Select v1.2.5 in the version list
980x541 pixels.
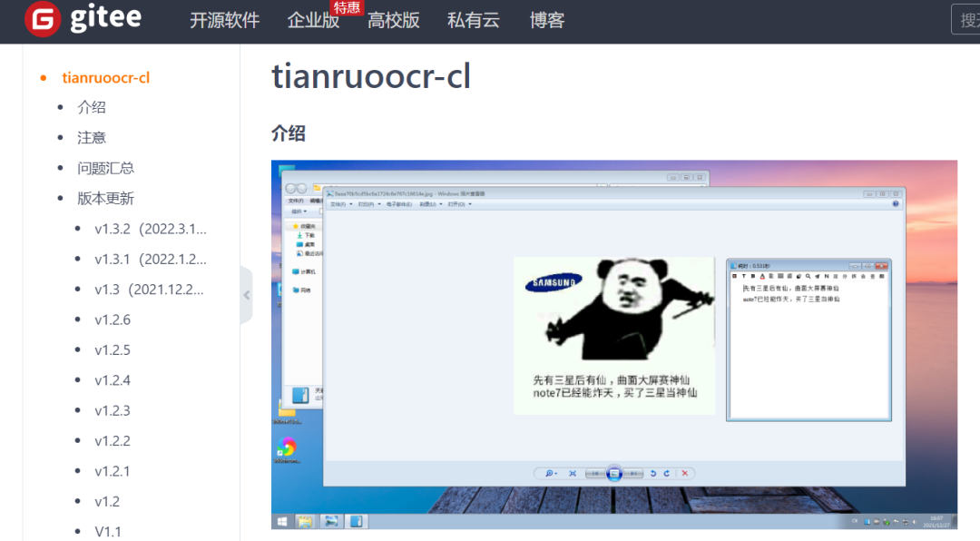(x=113, y=349)
